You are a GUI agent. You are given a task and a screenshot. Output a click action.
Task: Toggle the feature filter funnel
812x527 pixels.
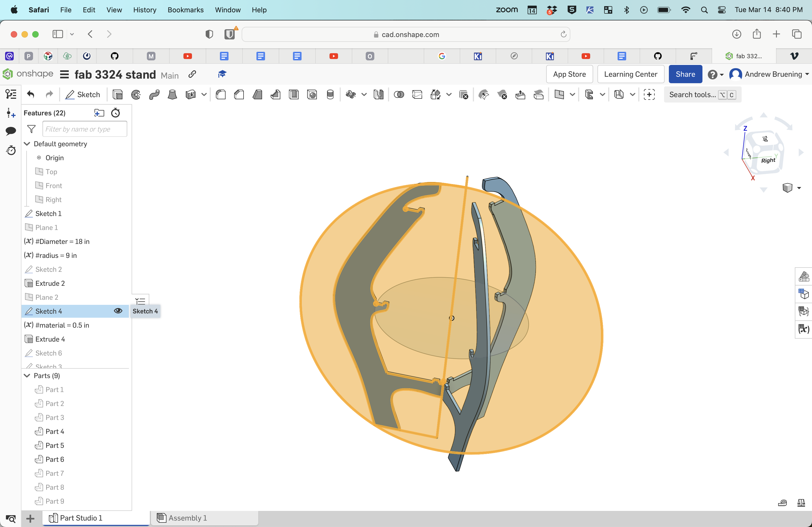pos(31,129)
